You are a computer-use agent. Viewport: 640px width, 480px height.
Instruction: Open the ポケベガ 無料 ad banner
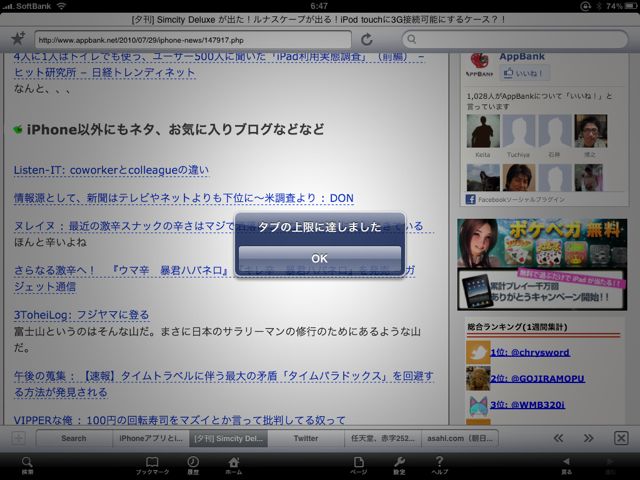(542, 264)
